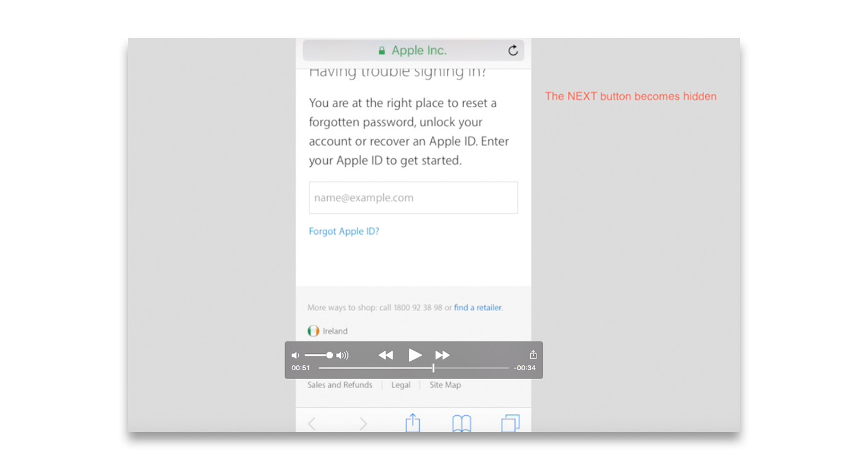Tap the Safari share icon in bottom toolbar

413,423
